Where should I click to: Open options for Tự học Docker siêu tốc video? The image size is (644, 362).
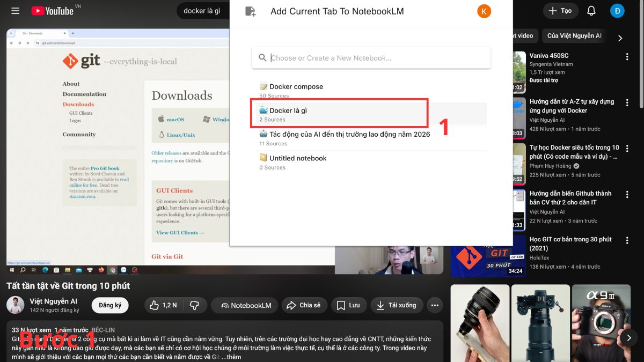click(627, 149)
